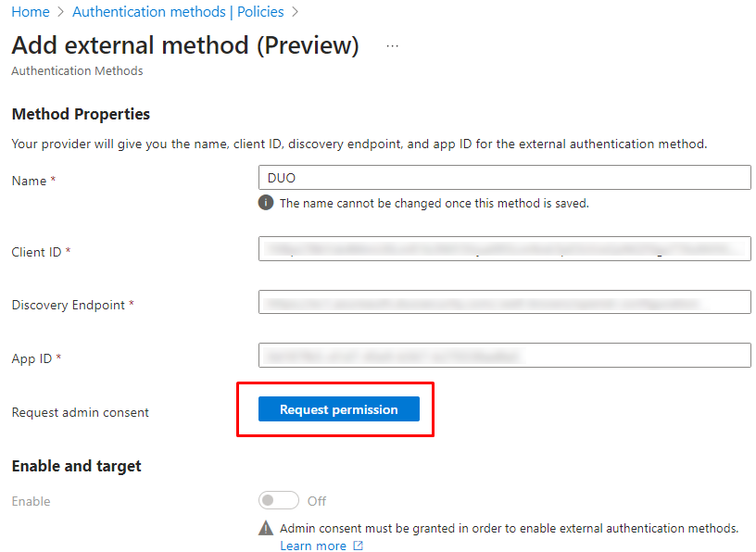The width and height of the screenshot is (756, 552).
Task: Navigate to Authentication methods | Policies breadcrumb
Action: click(x=178, y=12)
